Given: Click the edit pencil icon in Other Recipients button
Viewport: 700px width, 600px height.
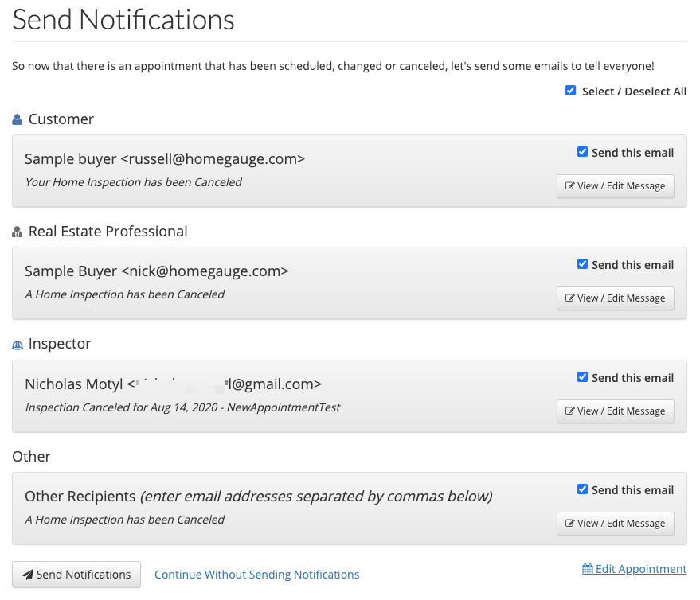Looking at the screenshot, I should (569, 524).
